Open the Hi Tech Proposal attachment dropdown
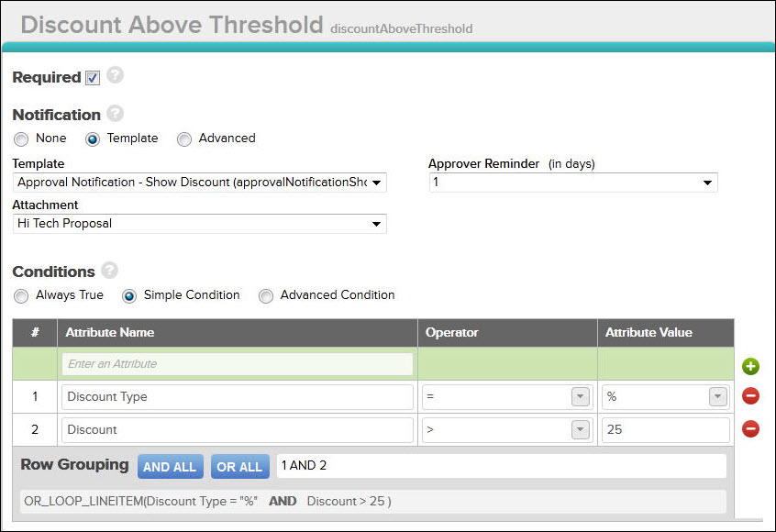776x532 pixels. coord(376,223)
